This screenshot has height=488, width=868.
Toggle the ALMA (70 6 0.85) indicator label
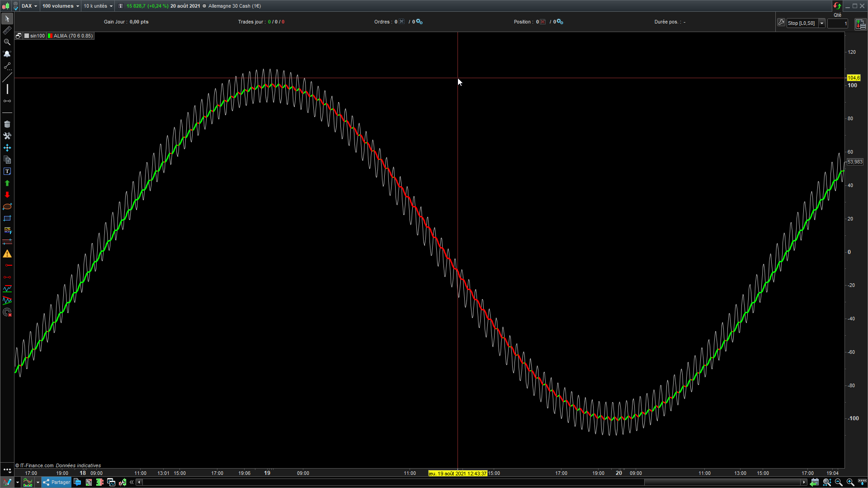click(x=71, y=36)
